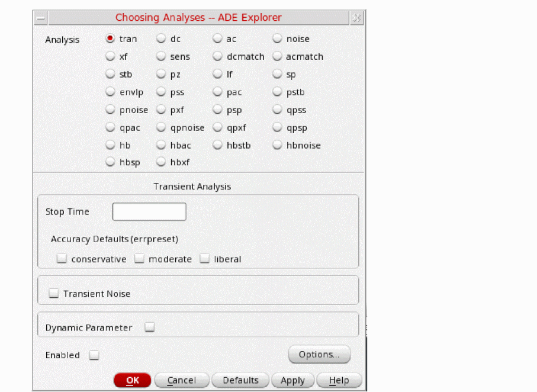Select the hbnoise analysis option
The image size is (537, 392).
[x=277, y=145]
